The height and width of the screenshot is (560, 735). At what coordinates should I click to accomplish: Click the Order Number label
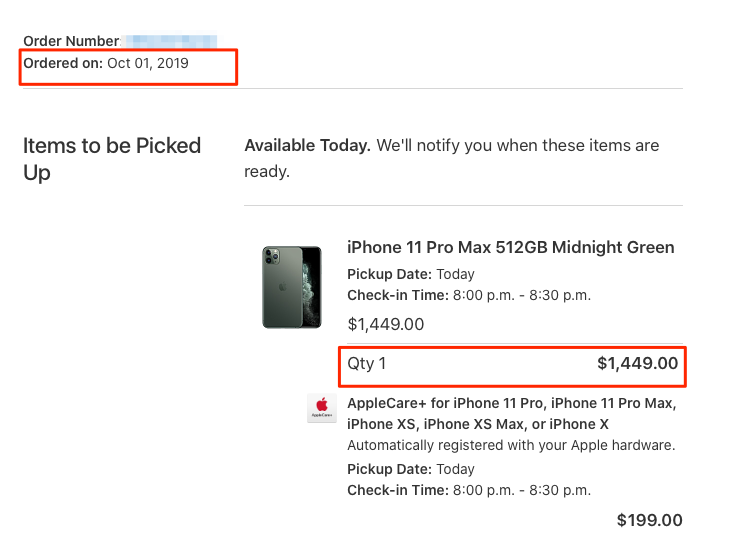pos(70,41)
